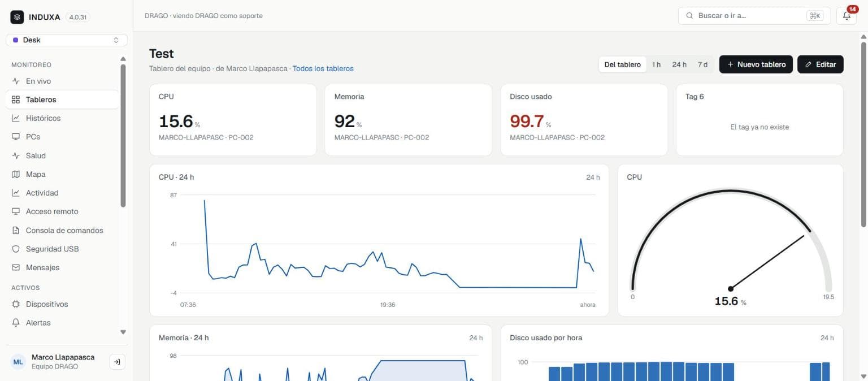Open Consola de comandos menu item
Viewport: 868px width, 381px height.
pos(62,230)
